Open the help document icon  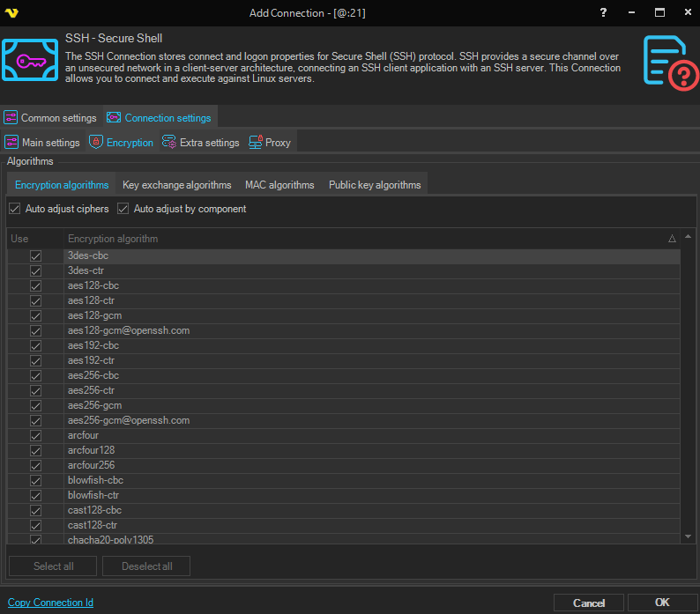(x=670, y=62)
